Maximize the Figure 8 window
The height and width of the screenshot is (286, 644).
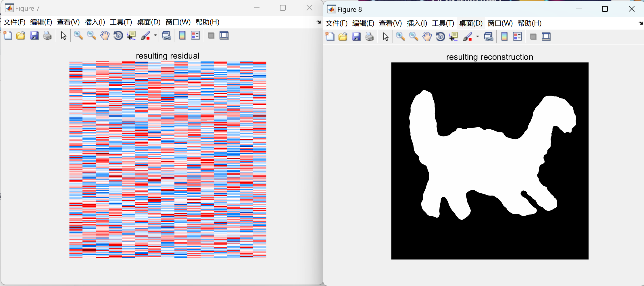click(x=605, y=9)
